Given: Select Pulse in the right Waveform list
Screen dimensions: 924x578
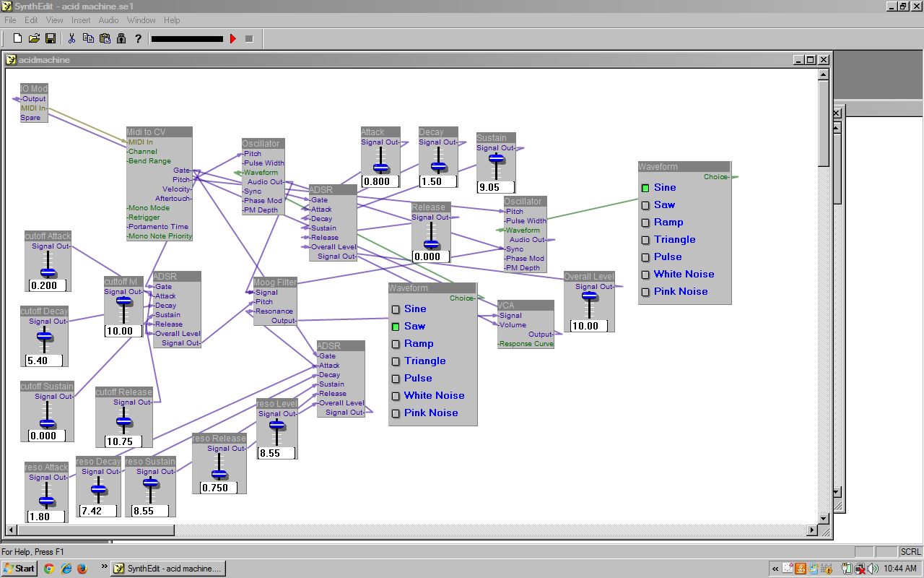Looking at the screenshot, I should 661,257.
